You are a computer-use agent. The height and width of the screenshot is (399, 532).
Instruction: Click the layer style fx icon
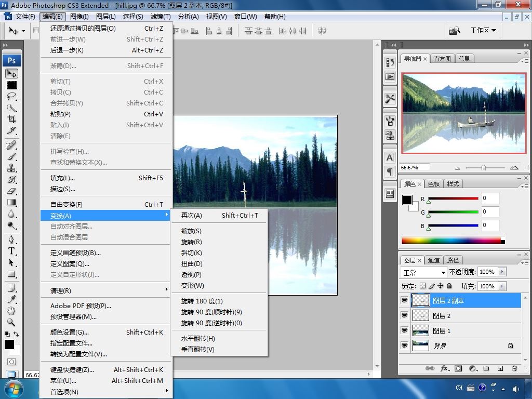click(444, 368)
